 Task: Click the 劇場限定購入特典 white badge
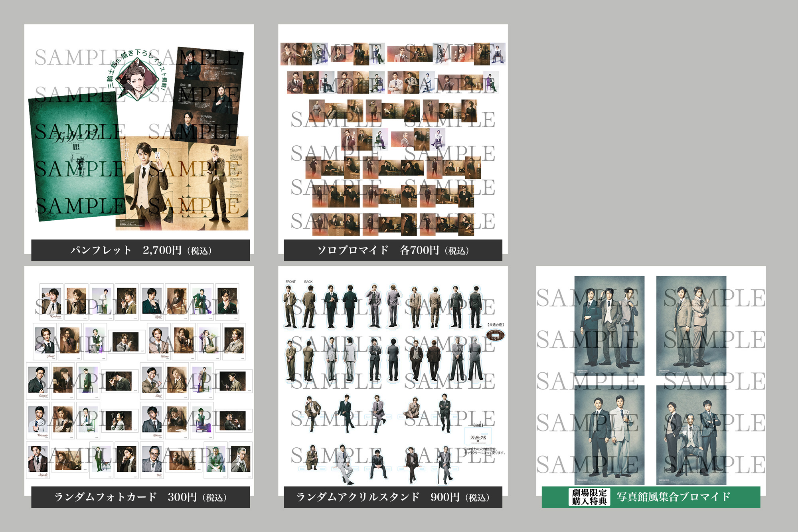pyautogui.click(x=589, y=497)
